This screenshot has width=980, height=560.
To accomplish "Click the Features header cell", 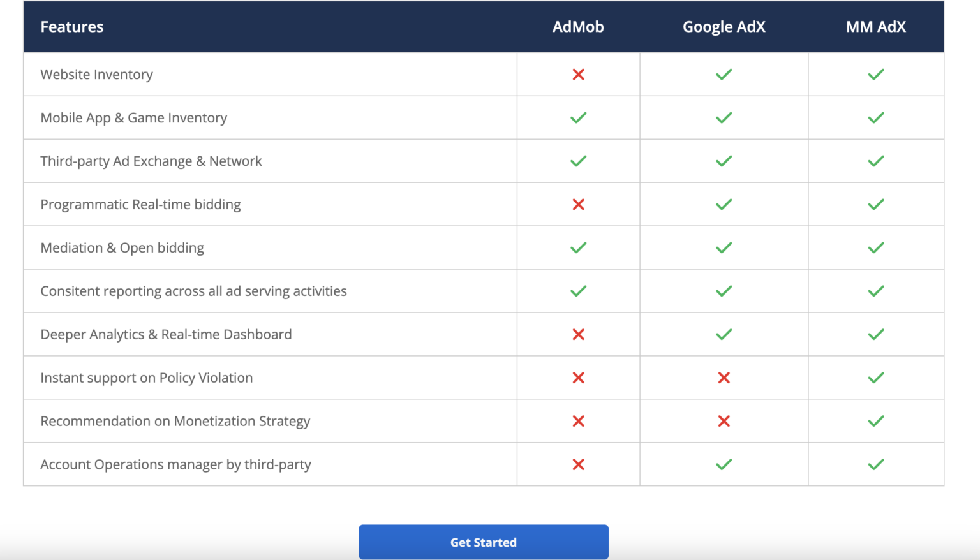I will pyautogui.click(x=71, y=27).
